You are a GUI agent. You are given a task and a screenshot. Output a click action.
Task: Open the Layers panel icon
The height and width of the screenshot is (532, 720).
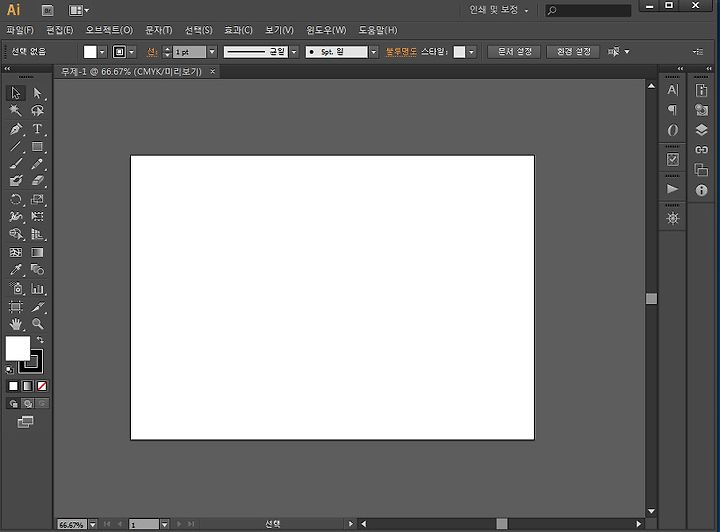point(701,130)
